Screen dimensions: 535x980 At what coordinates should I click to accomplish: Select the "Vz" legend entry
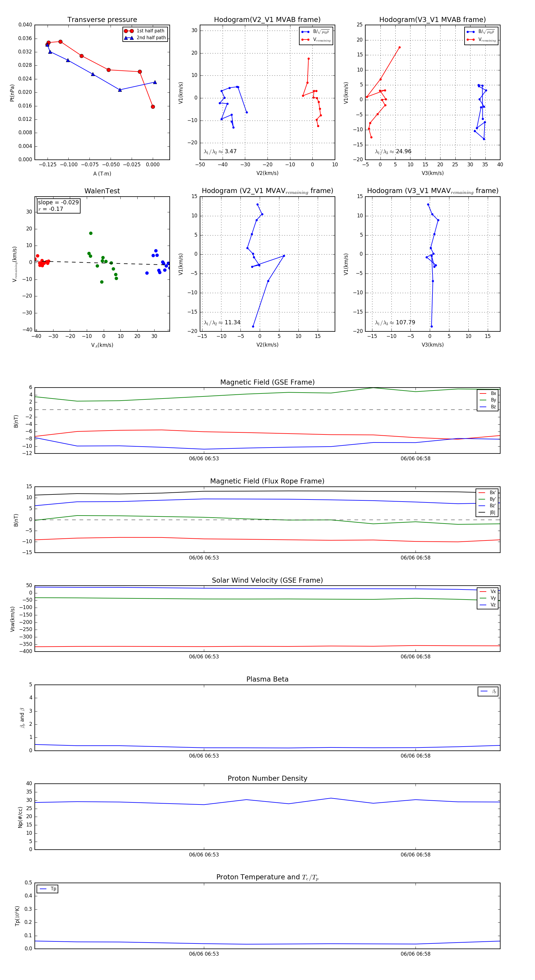click(x=488, y=605)
